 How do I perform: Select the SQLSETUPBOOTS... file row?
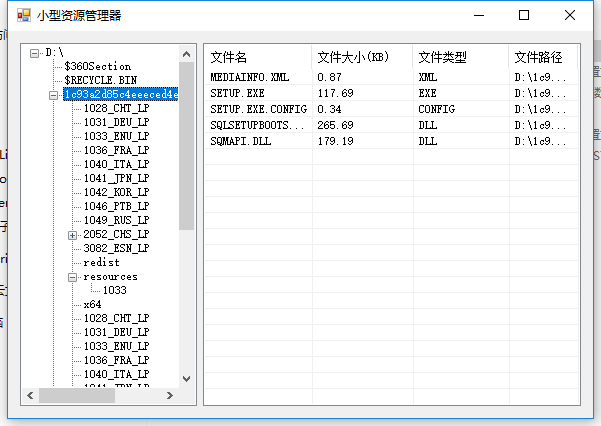(391, 125)
